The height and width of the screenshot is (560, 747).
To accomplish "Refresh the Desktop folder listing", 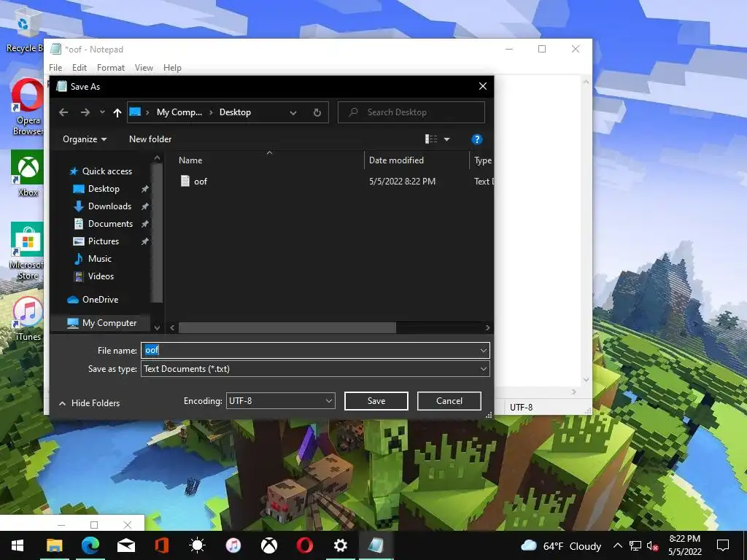I will (x=317, y=112).
